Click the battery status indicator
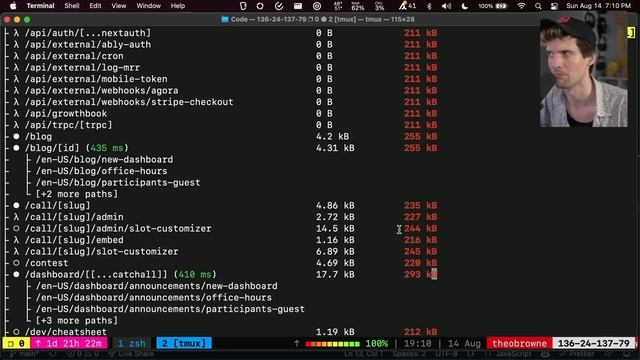The height and width of the screenshot is (360, 640). point(493,6)
